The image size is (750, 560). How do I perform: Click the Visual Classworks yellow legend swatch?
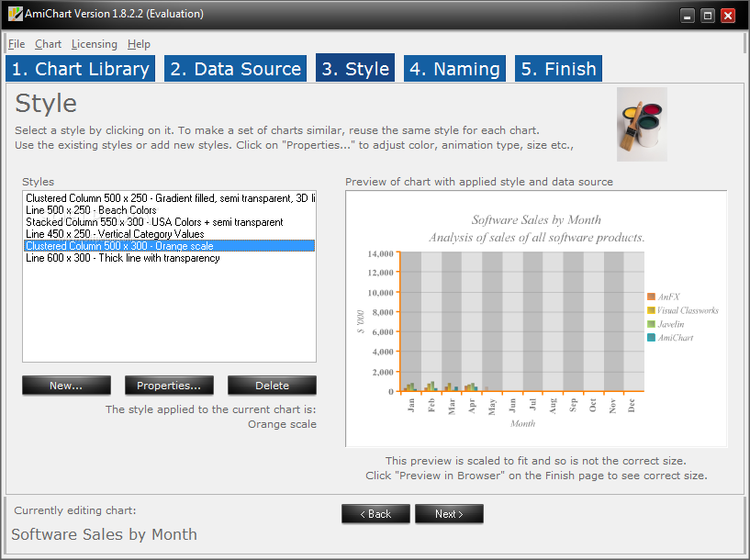click(x=651, y=310)
